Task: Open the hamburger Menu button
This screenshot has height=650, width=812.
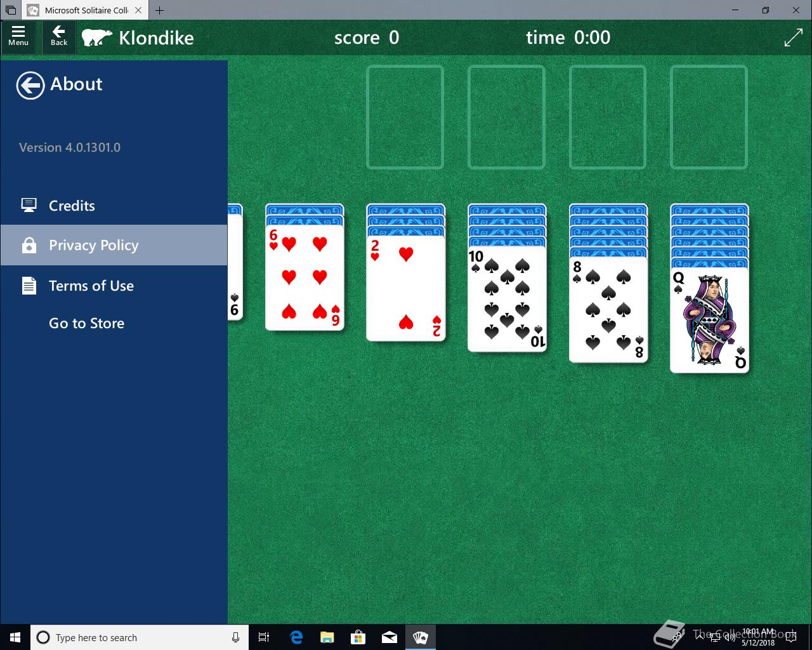Action: (x=18, y=37)
